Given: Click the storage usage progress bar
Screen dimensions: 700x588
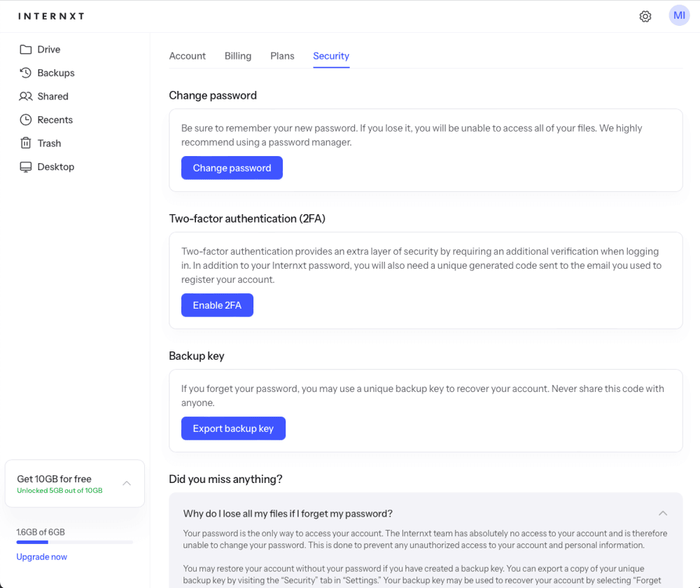Looking at the screenshot, I should pos(75,542).
